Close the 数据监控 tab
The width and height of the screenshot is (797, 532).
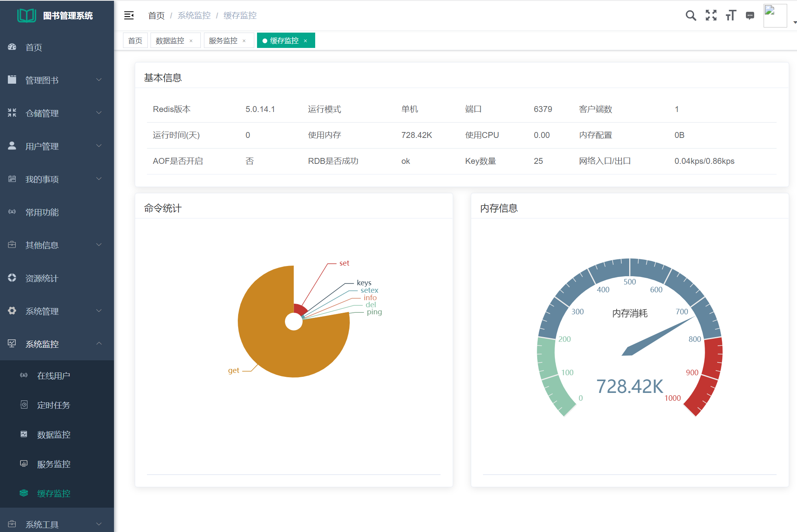pyautogui.click(x=191, y=41)
